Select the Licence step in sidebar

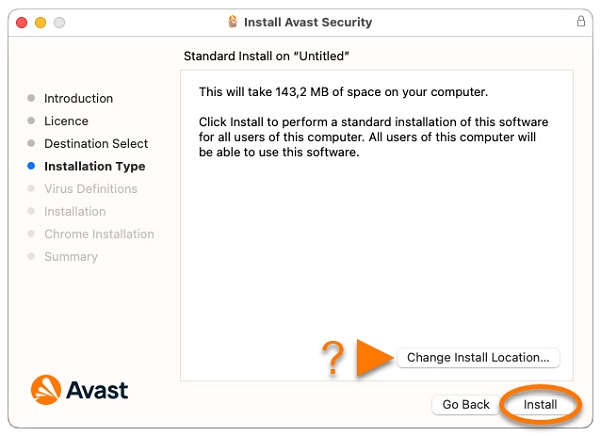click(x=66, y=121)
